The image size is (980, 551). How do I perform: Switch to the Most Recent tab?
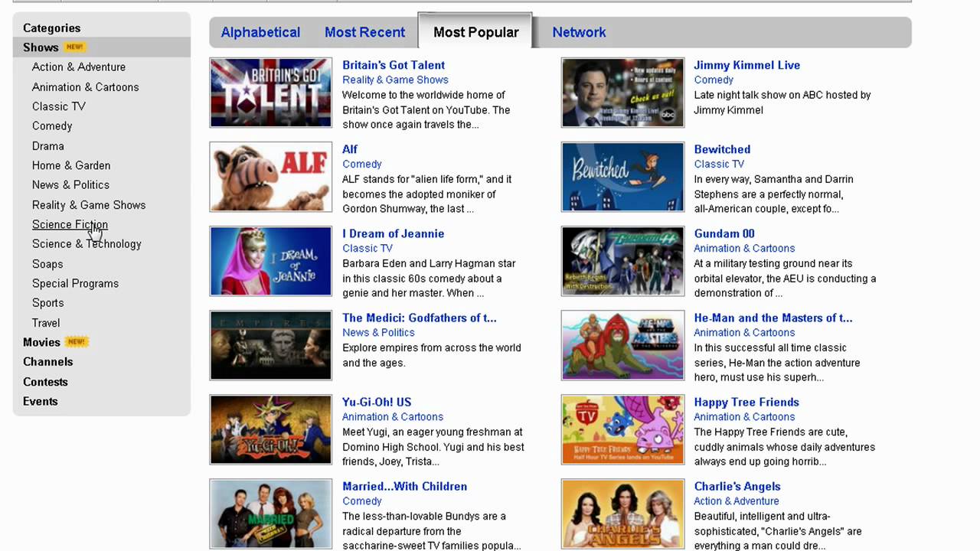pyautogui.click(x=364, y=32)
